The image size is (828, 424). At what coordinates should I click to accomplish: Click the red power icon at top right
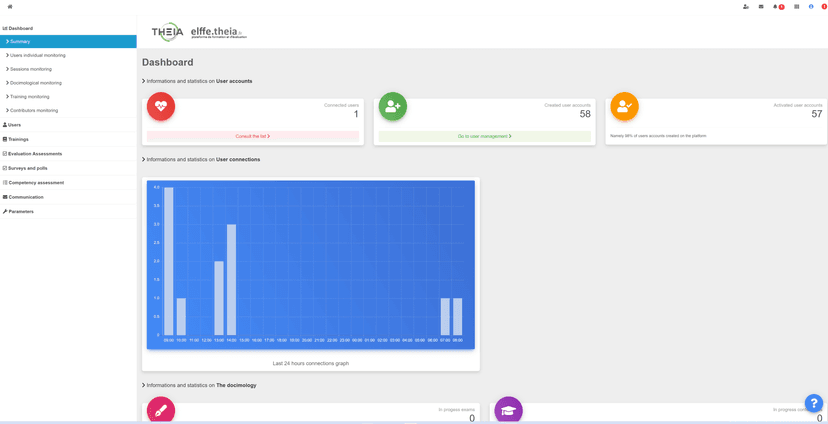coord(824,7)
